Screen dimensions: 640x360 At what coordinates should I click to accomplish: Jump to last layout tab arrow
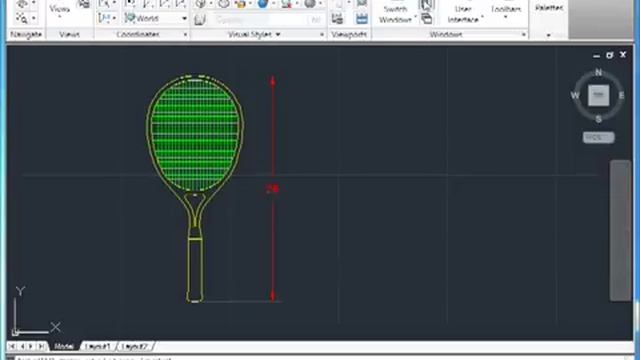(41, 346)
